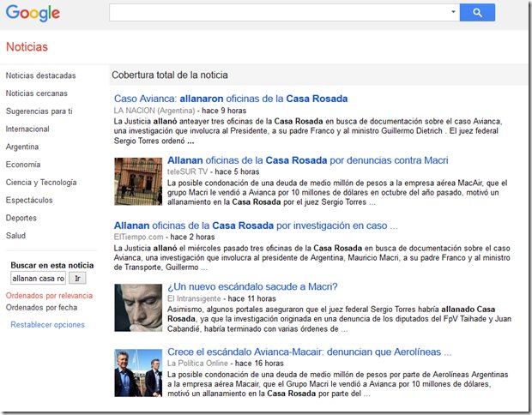This screenshot has width=532, height=415.
Task: Click 'La Política Online' source label
Action: pos(197,364)
